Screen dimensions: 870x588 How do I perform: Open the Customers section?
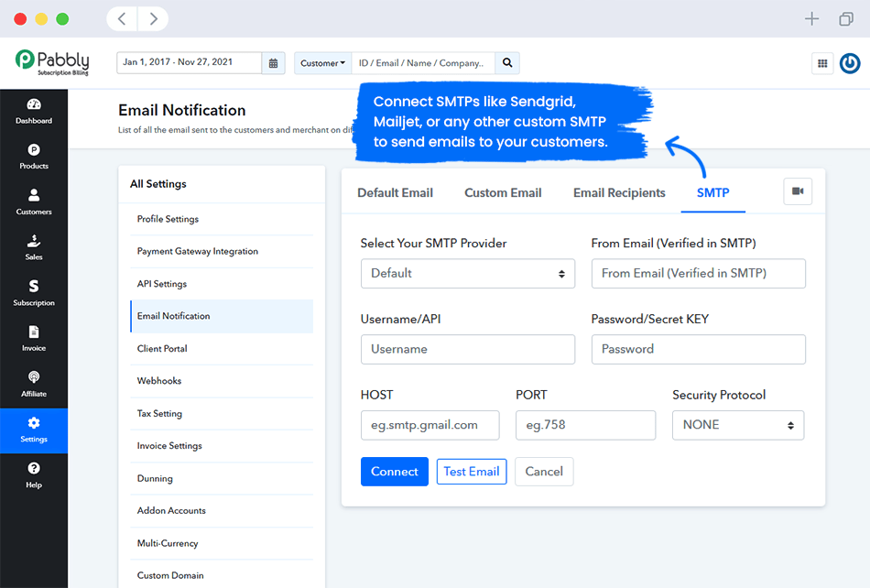click(34, 201)
